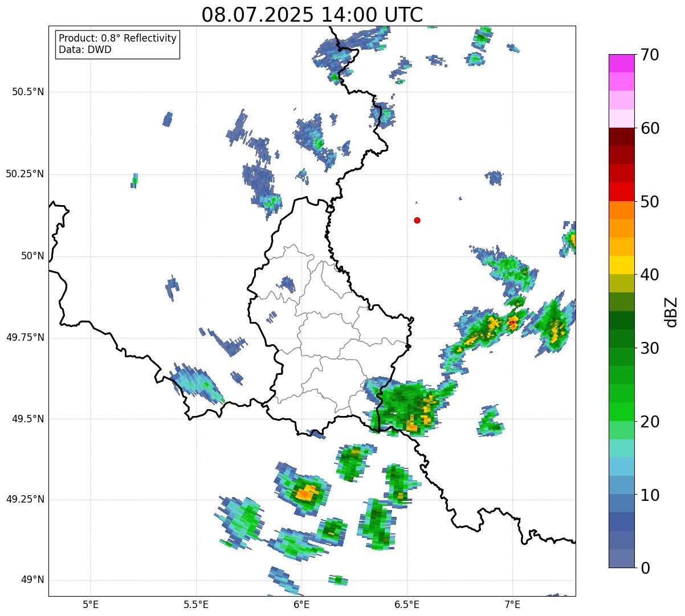Screen dimensions: 685x616
Task: Pick the yellow colorbar swatch near 40
Action: [x=622, y=265]
